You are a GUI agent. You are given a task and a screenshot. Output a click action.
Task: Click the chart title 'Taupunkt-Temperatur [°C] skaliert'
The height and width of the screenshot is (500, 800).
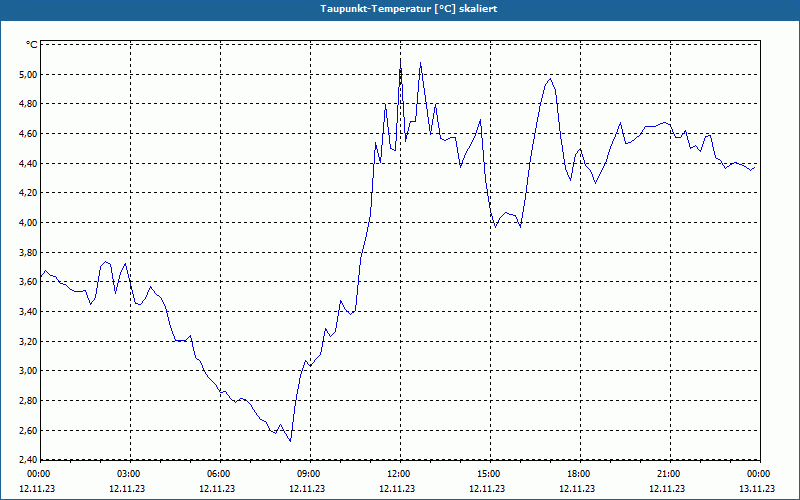[x=409, y=9]
